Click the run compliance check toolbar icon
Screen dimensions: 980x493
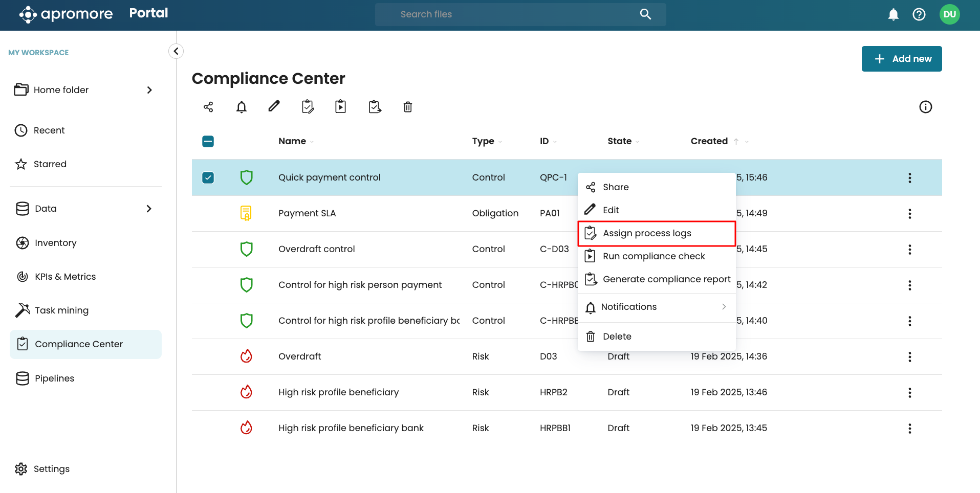pos(341,106)
